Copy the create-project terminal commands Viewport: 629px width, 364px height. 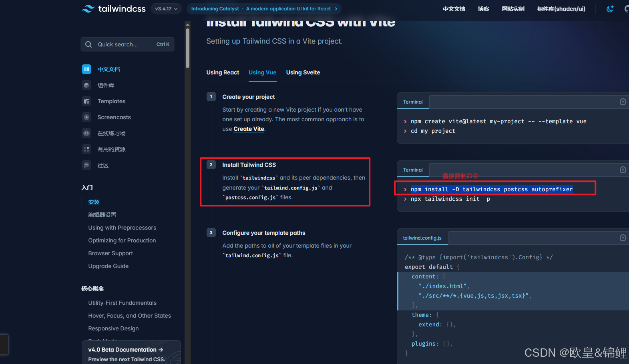[623, 102]
